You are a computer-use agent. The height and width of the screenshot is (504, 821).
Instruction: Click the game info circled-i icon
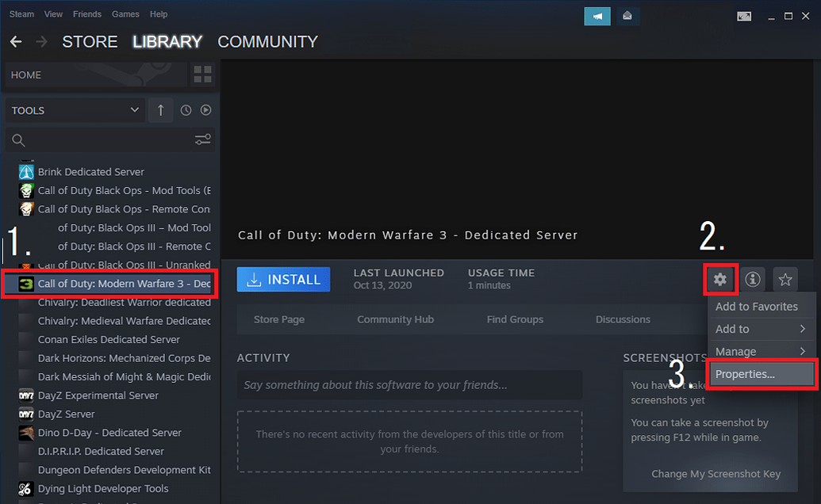752,279
